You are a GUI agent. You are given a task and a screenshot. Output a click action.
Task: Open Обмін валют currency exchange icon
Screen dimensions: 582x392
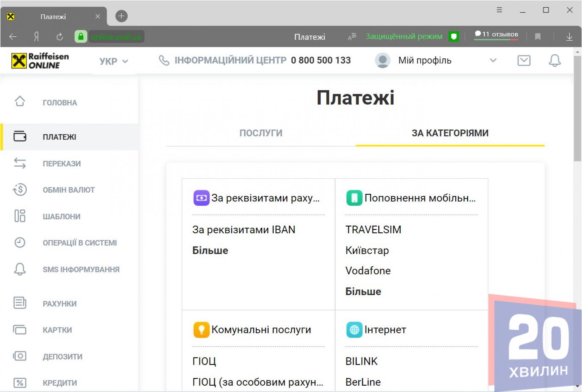click(20, 190)
